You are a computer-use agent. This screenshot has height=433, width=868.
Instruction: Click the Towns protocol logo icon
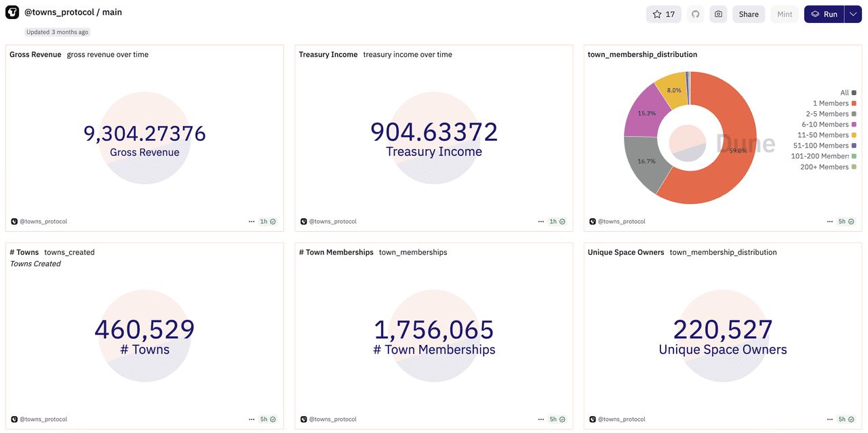(12, 13)
